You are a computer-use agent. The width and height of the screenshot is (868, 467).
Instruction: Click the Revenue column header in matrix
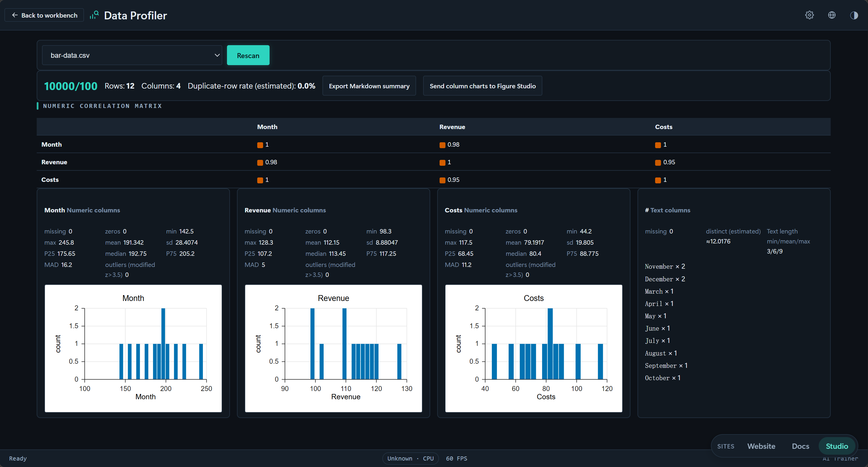point(452,127)
